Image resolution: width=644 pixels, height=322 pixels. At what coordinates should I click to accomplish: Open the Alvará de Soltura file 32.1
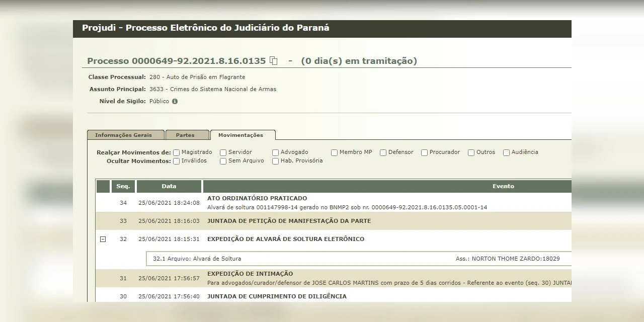point(197,259)
